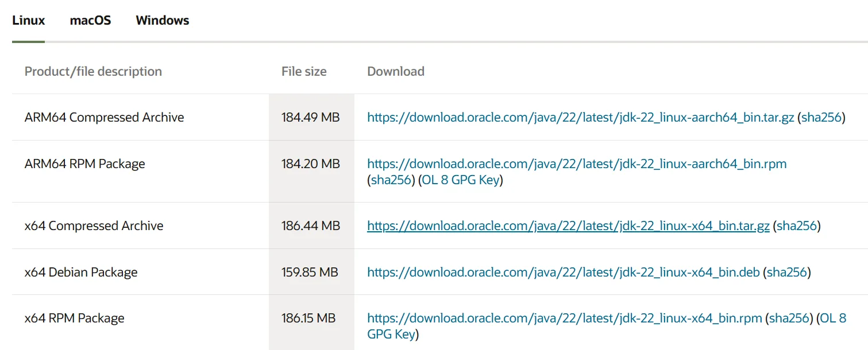Screen dimensions: 868x350
Task: Download the ARM64 RPM Package link
Action: pos(577,164)
